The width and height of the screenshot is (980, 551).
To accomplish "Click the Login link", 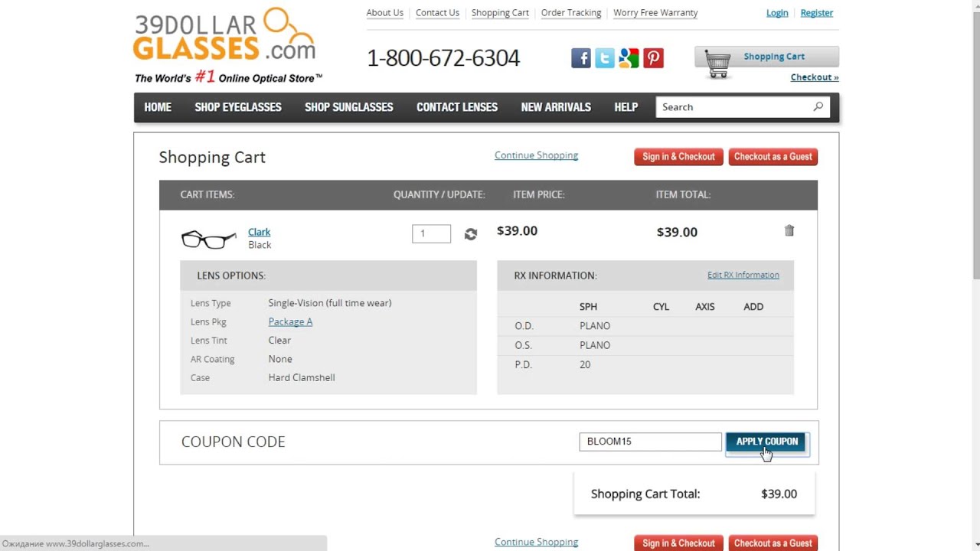I will (x=777, y=13).
